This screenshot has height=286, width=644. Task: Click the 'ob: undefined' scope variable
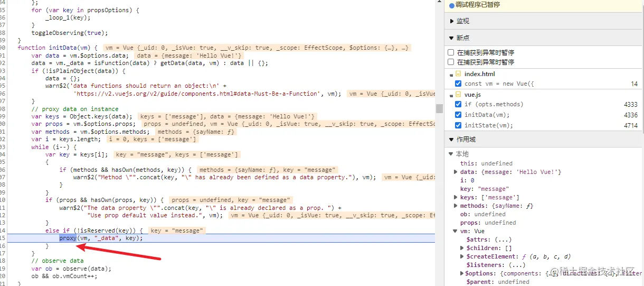pyautogui.click(x=483, y=214)
